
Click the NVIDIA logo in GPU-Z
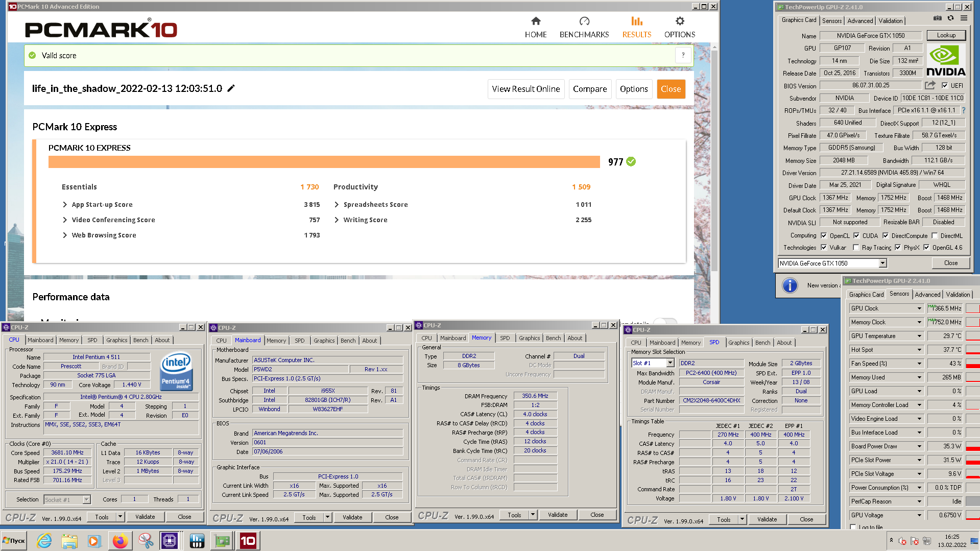click(946, 60)
